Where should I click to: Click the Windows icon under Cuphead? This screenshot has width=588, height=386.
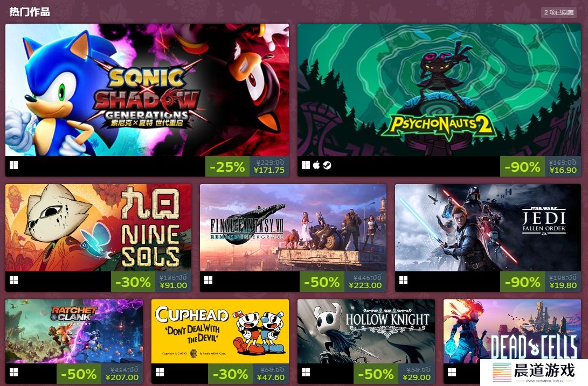[160, 372]
